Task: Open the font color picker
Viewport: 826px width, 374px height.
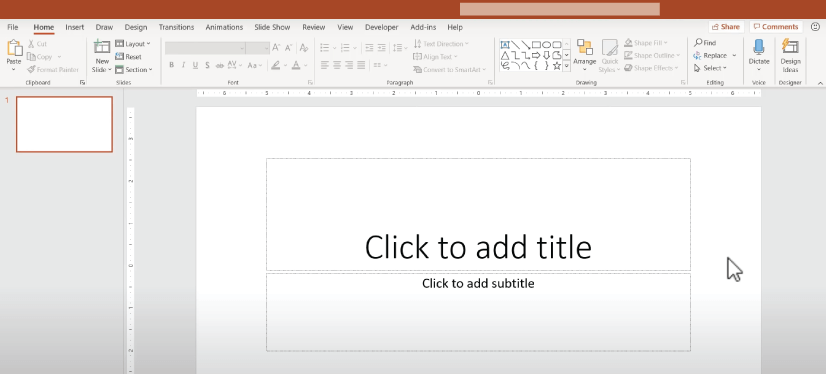Action: coord(299,65)
